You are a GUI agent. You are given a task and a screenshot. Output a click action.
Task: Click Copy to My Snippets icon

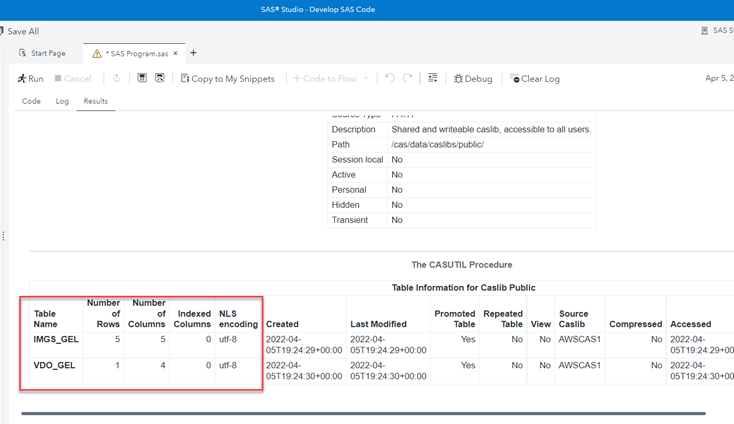tap(185, 78)
